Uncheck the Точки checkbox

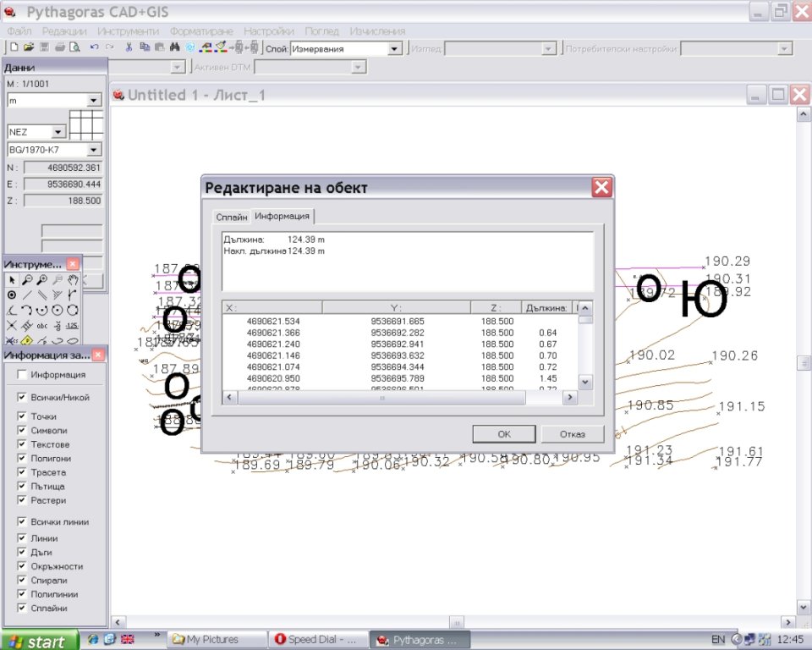point(22,416)
